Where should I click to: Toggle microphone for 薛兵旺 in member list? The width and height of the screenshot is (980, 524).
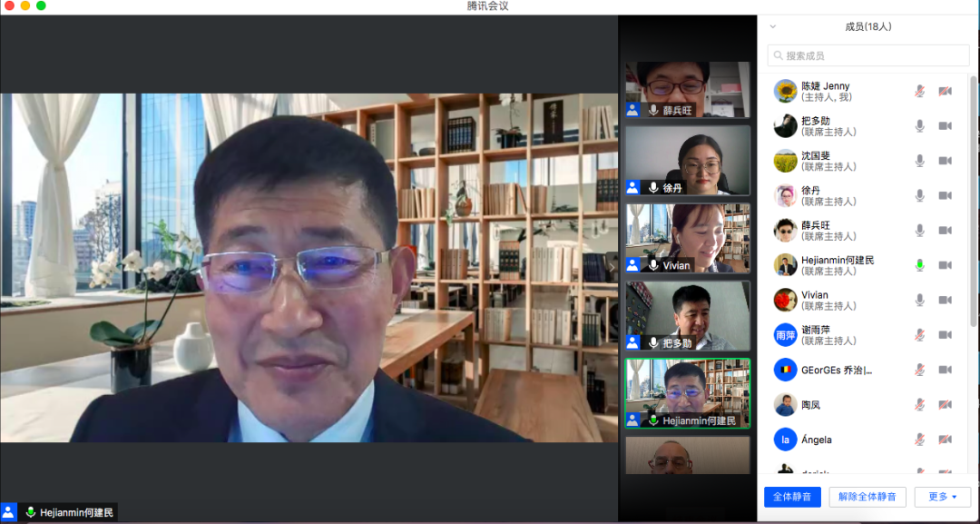[919, 231]
